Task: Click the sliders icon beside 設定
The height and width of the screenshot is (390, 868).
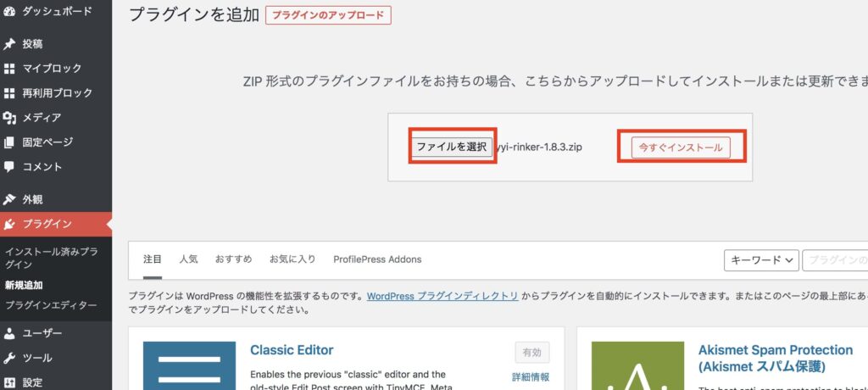Action: point(8,383)
